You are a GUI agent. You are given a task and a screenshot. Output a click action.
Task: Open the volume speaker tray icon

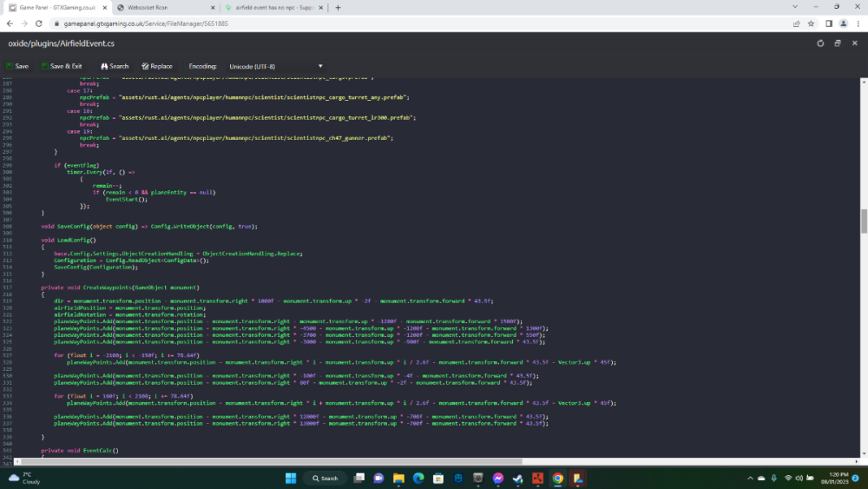[799, 478]
